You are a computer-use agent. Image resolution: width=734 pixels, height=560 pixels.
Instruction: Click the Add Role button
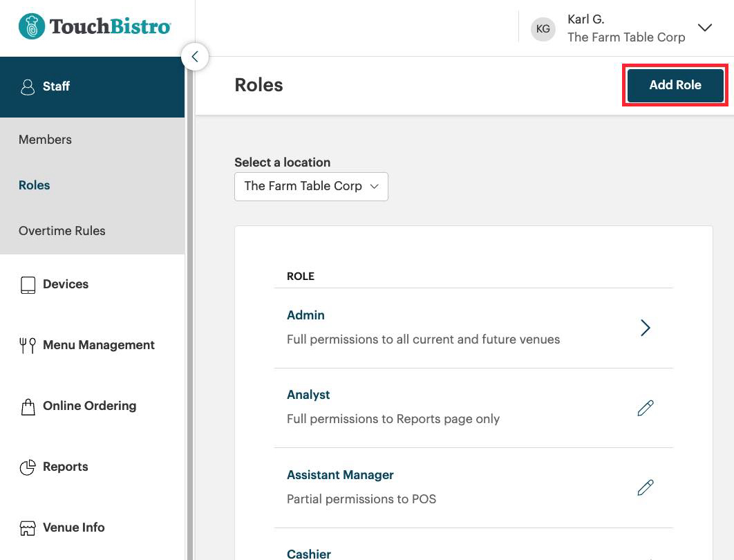(x=674, y=85)
